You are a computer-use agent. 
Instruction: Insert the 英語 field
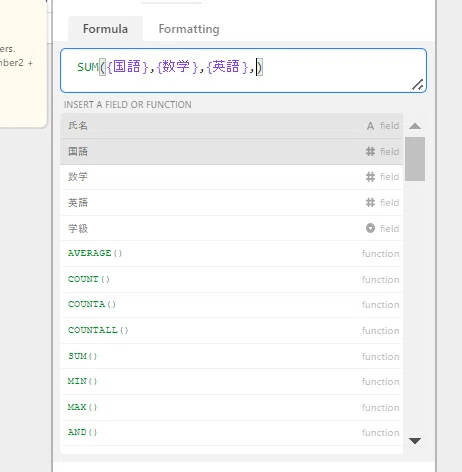tap(231, 203)
